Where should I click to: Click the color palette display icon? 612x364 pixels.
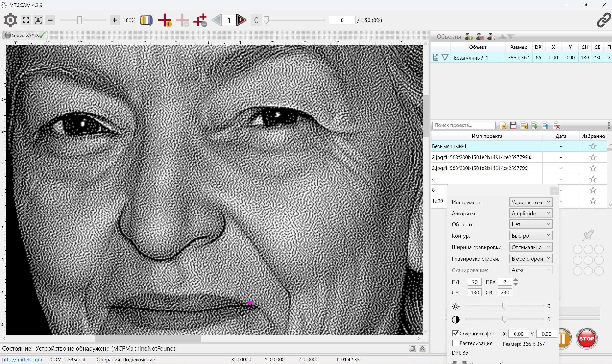click(146, 20)
